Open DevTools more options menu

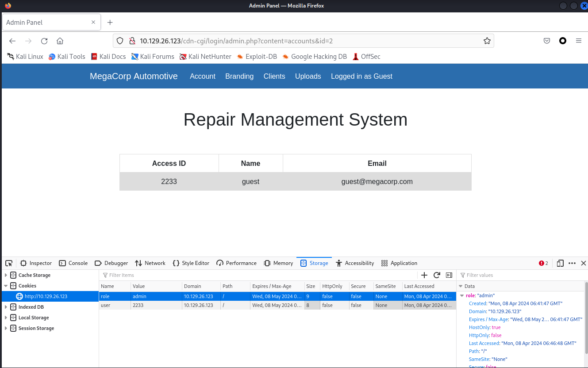pyautogui.click(x=572, y=263)
